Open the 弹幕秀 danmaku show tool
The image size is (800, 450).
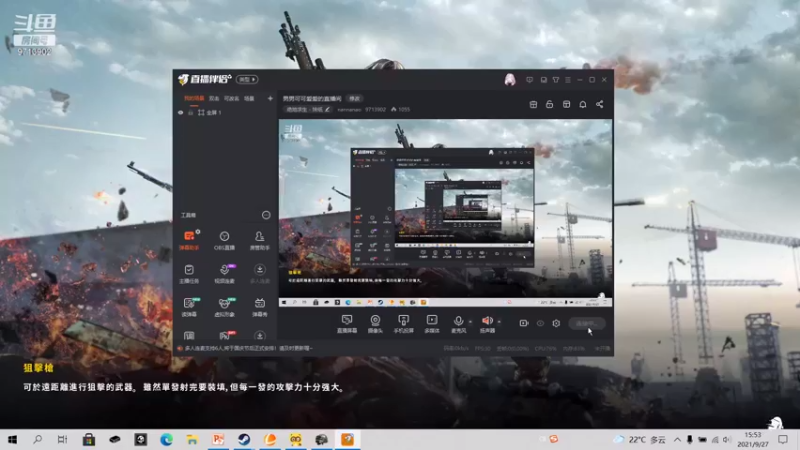(x=259, y=307)
